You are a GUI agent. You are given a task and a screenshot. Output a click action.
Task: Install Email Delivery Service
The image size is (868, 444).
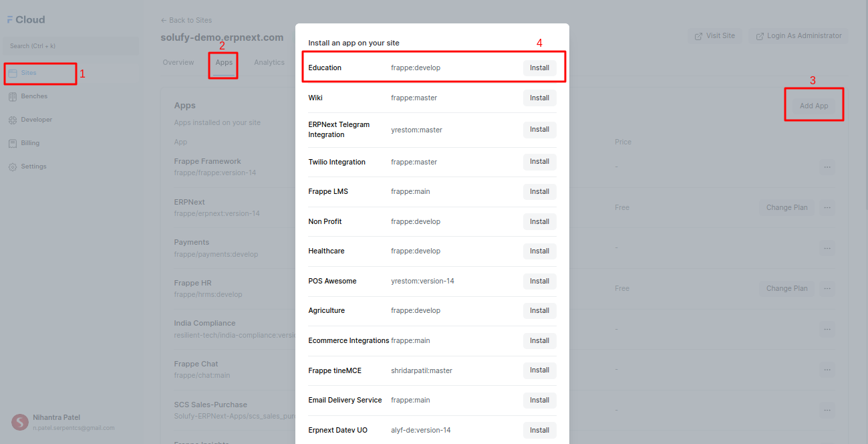539,401
